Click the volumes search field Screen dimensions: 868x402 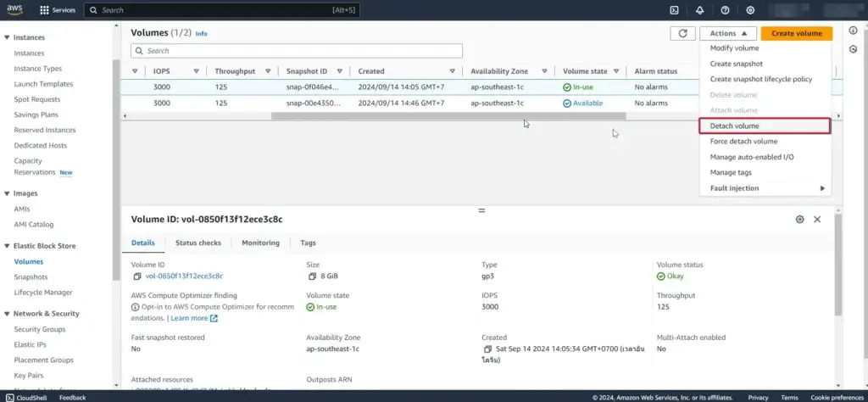tap(297, 51)
